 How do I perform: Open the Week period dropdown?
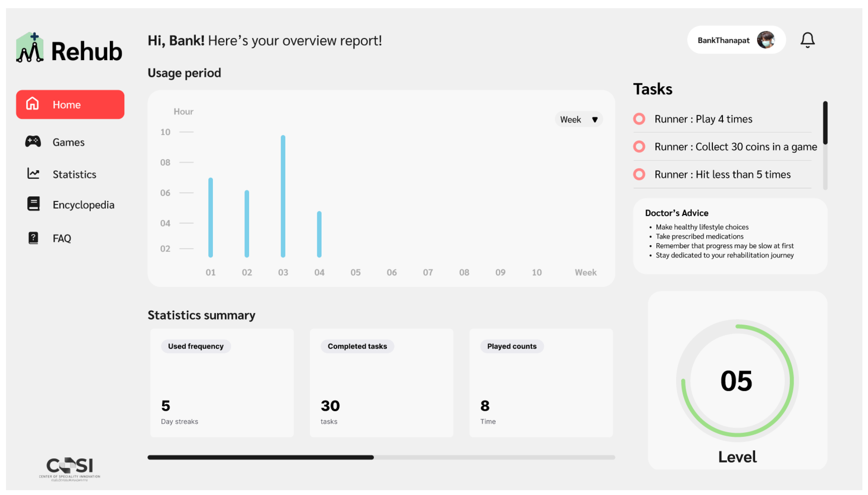(x=578, y=119)
